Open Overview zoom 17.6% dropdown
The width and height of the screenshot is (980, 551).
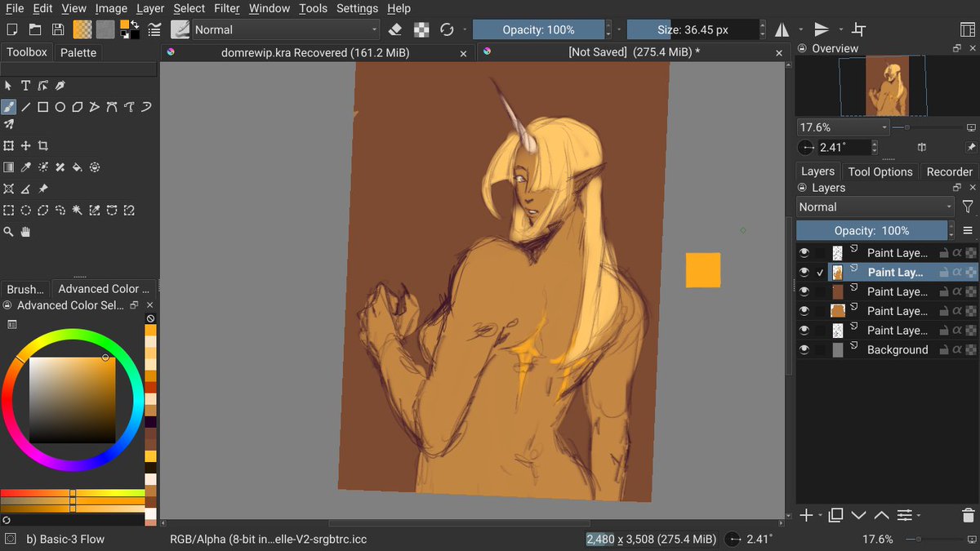(844, 127)
